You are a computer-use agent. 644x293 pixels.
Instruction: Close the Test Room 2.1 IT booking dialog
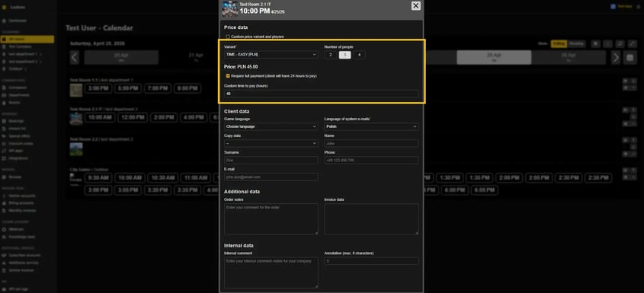(415, 6)
